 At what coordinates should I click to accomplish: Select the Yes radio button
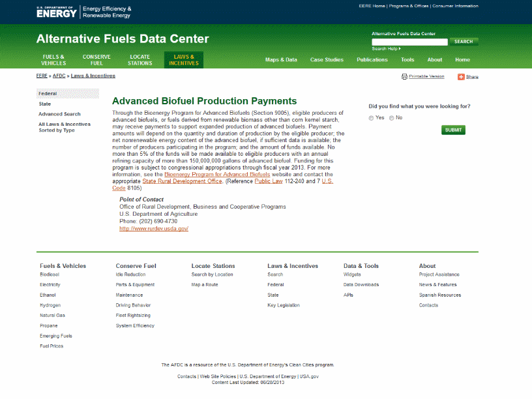click(x=371, y=118)
